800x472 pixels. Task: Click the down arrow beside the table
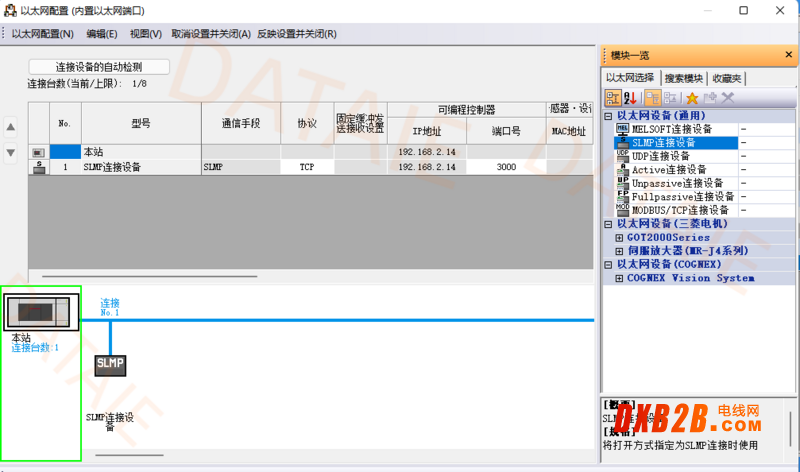(x=10, y=153)
